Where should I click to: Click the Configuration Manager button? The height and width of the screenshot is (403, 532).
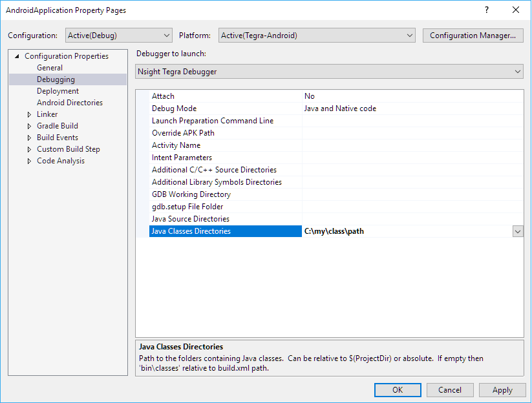(473, 36)
